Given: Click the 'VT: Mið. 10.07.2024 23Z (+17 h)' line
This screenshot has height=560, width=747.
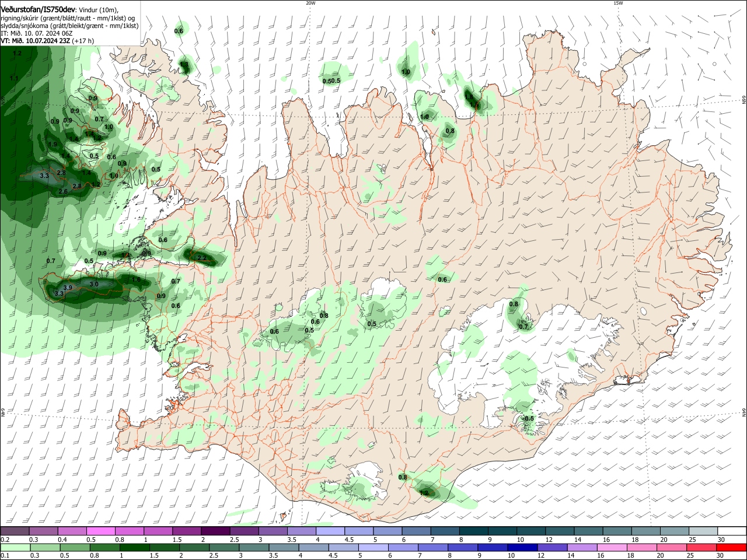Looking at the screenshot, I should click(x=47, y=41).
